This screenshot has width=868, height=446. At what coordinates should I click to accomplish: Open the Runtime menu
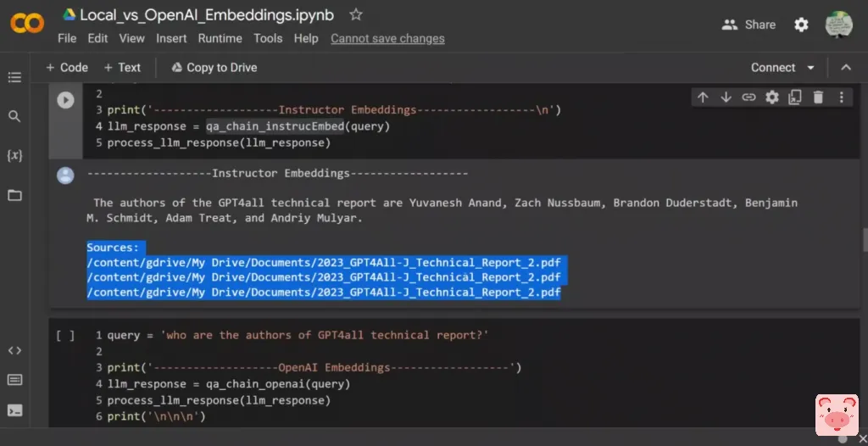220,38
